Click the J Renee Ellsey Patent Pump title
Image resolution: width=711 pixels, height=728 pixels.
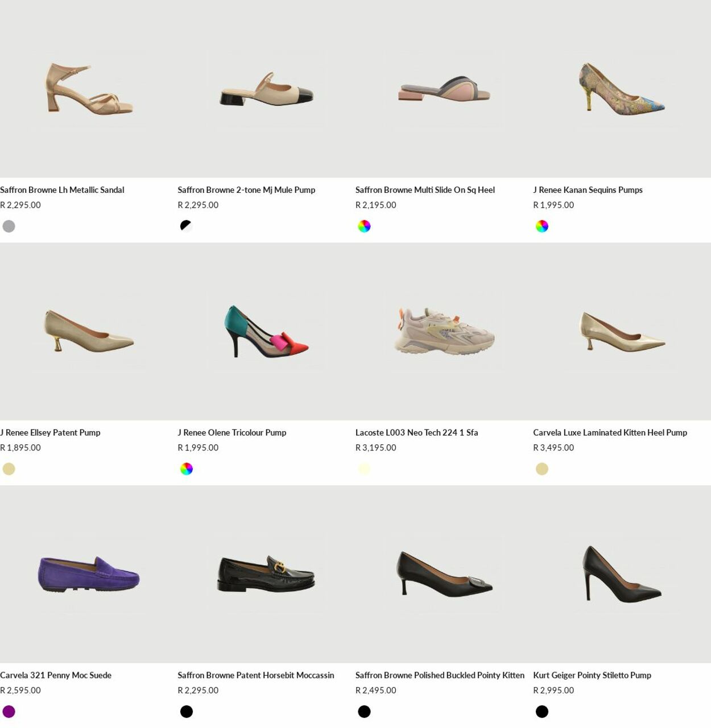[x=50, y=433]
